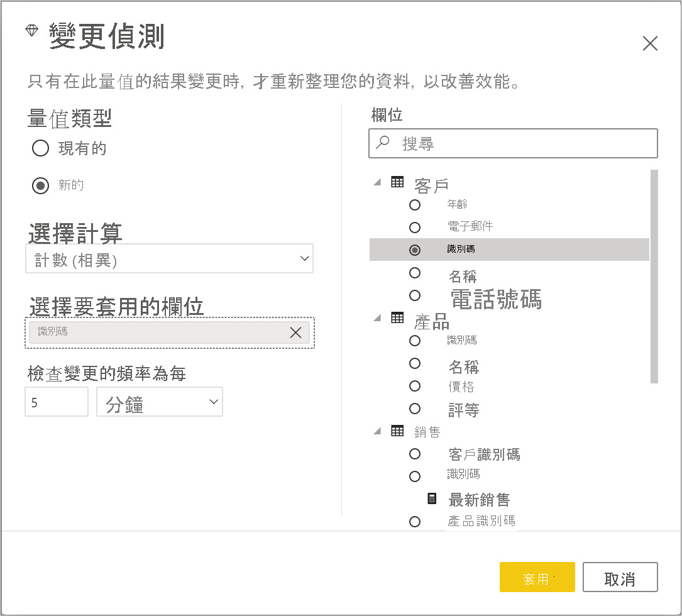Click the magnifier search icon
The height and width of the screenshot is (616, 682).
click(x=383, y=142)
